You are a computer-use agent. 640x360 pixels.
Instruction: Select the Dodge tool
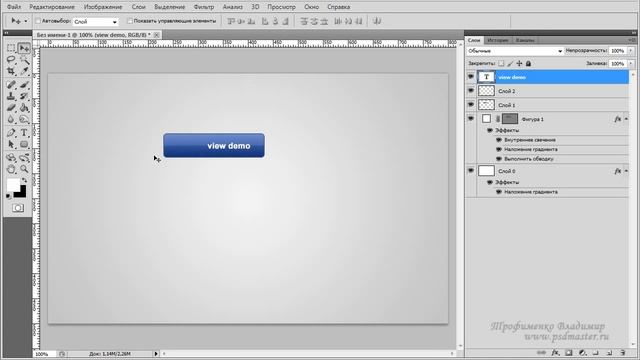tap(24, 119)
